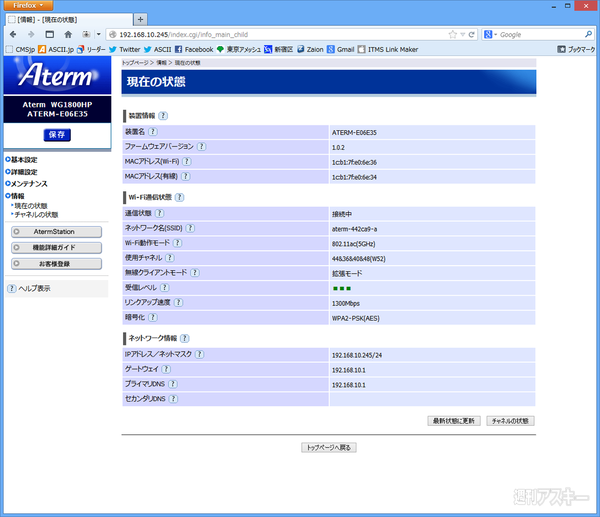This screenshot has width=600, height=517.
Task: Click the browser Back arrow
Action: [x=13, y=34]
